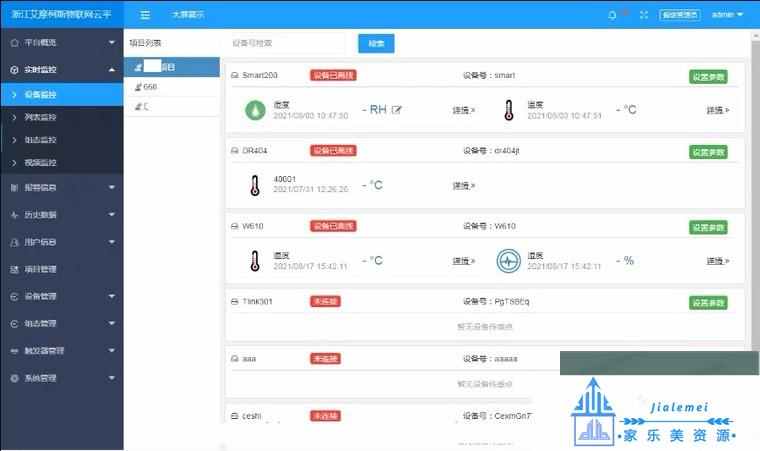Click the device icon before Tlink301
The height and width of the screenshot is (451, 760).
(235, 302)
